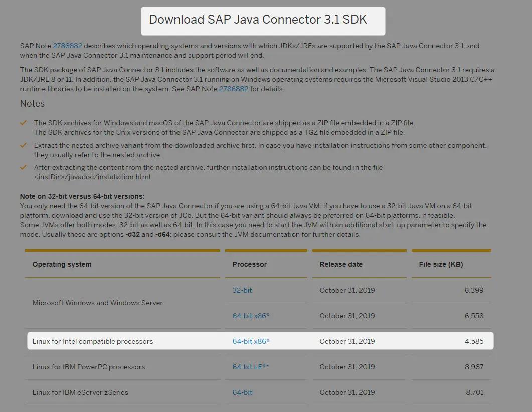Click release date in Linux Intel row

click(347, 341)
